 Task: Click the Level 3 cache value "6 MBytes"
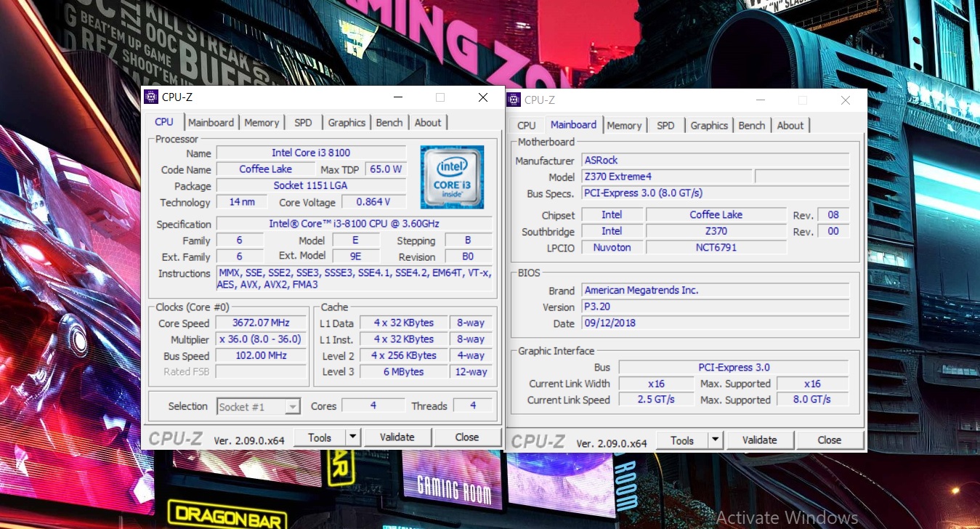(404, 372)
